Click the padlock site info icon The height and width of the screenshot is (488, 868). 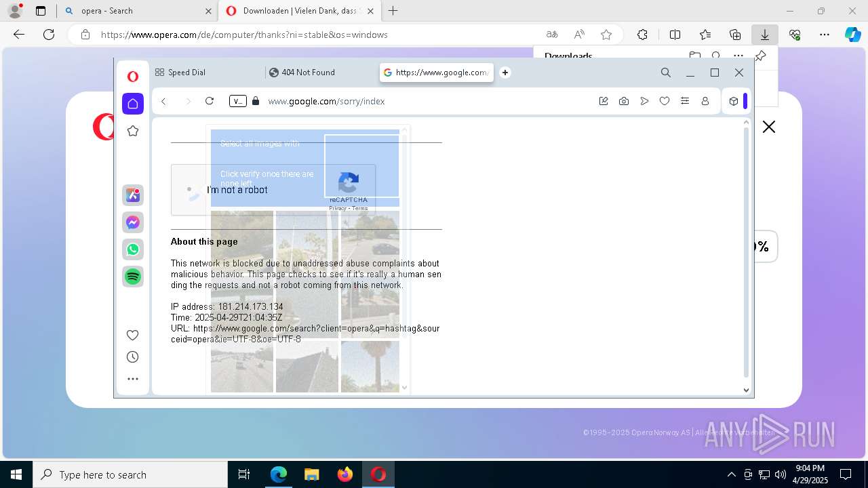[x=256, y=101]
